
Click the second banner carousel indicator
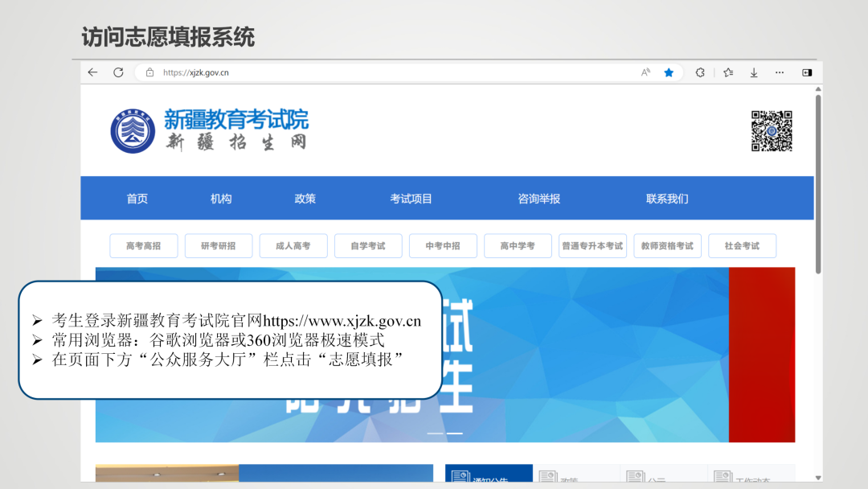pos(454,433)
